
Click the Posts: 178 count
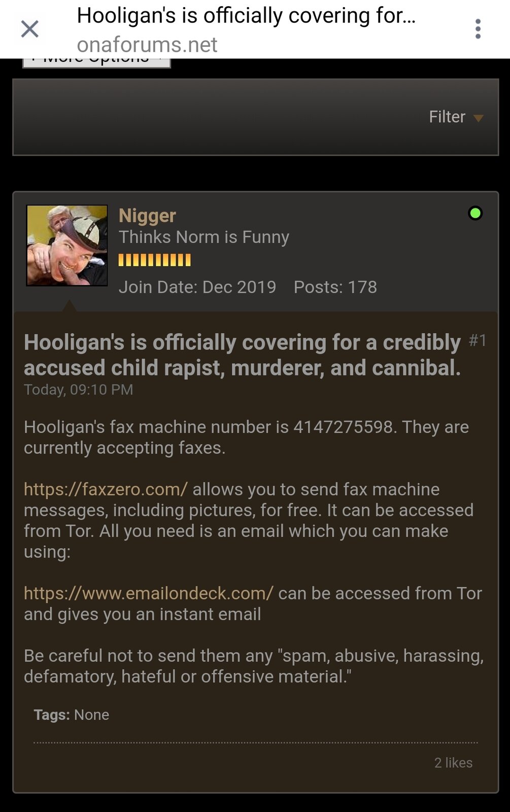pos(335,287)
